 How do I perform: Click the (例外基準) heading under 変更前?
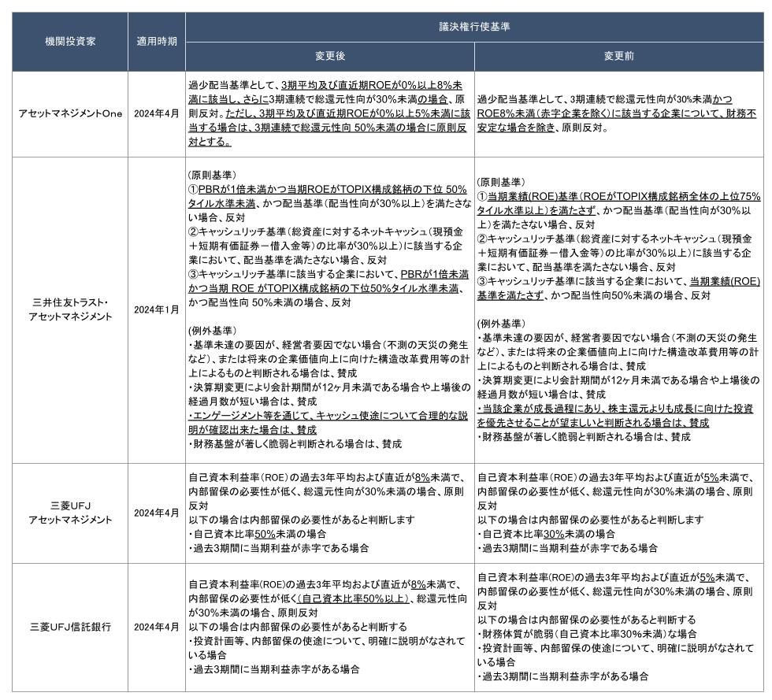pyautogui.click(x=501, y=324)
